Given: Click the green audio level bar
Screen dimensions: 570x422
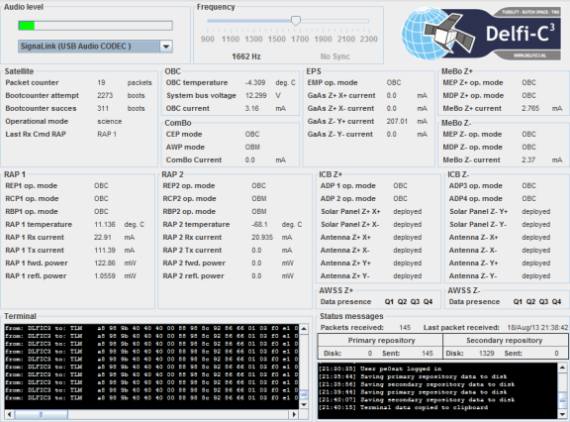Looking at the screenshot, I should [27, 25].
